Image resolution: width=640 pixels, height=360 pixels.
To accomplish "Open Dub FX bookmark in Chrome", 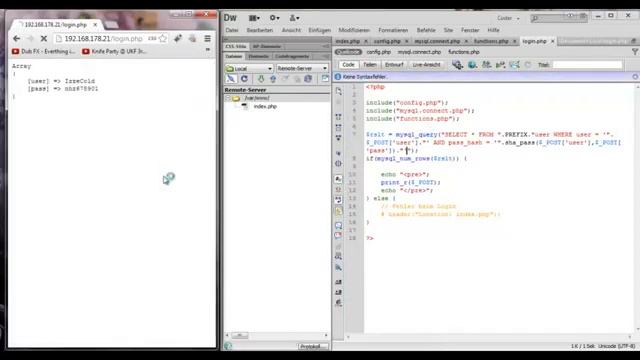I will (x=44, y=51).
